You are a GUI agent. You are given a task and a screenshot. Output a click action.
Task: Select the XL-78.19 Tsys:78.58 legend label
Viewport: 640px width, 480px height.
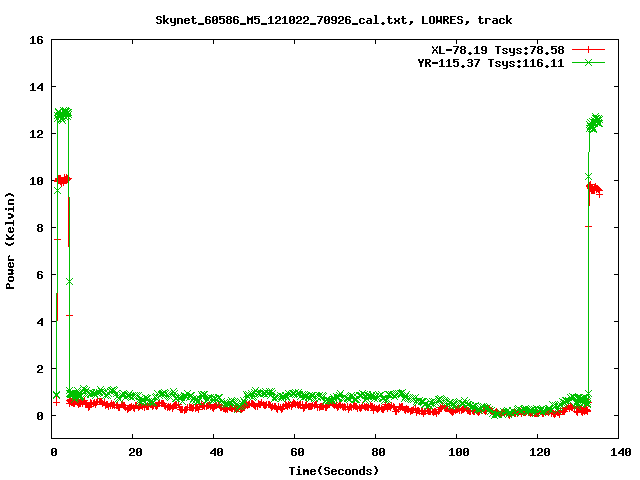(x=498, y=50)
